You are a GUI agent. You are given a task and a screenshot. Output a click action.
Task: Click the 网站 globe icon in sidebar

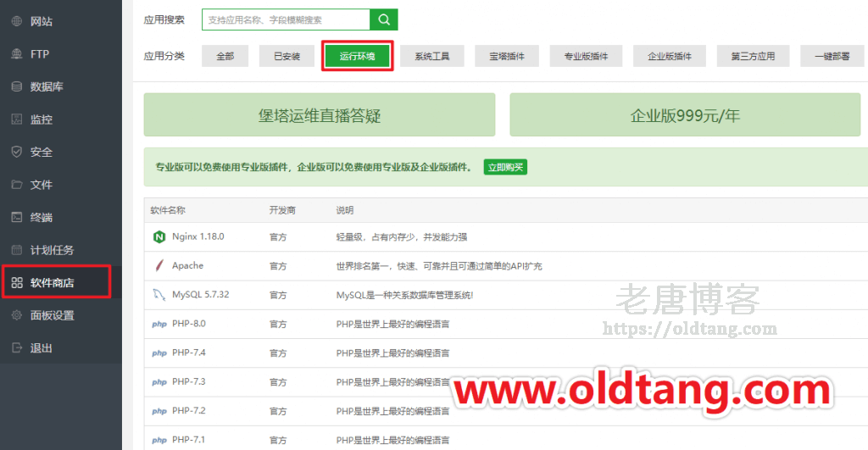[17, 21]
